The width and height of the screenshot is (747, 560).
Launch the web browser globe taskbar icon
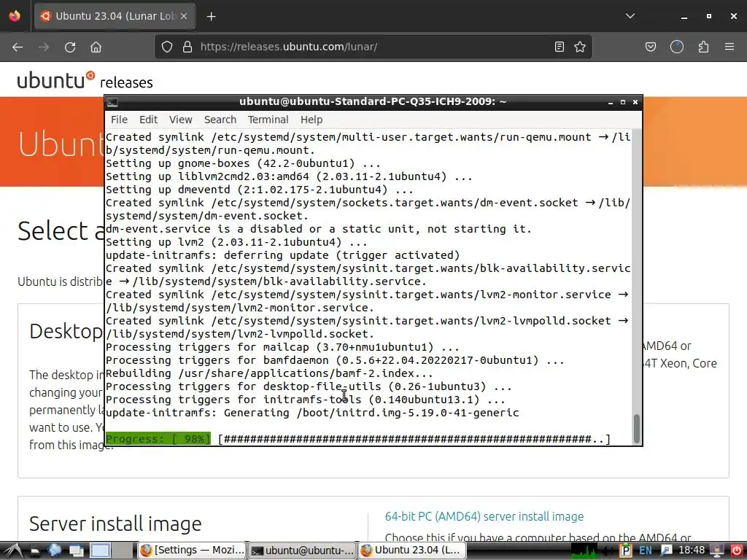pyautogui.click(x=54, y=551)
